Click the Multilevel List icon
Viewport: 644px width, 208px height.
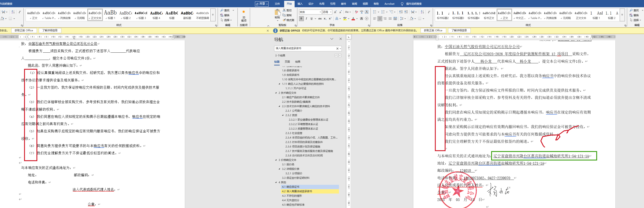tap(392, 12)
